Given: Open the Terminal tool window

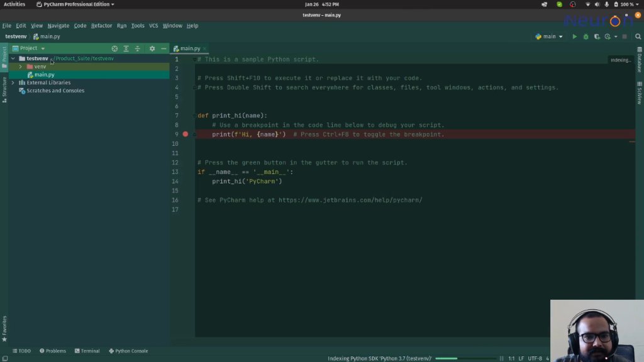Looking at the screenshot, I should click(87, 351).
